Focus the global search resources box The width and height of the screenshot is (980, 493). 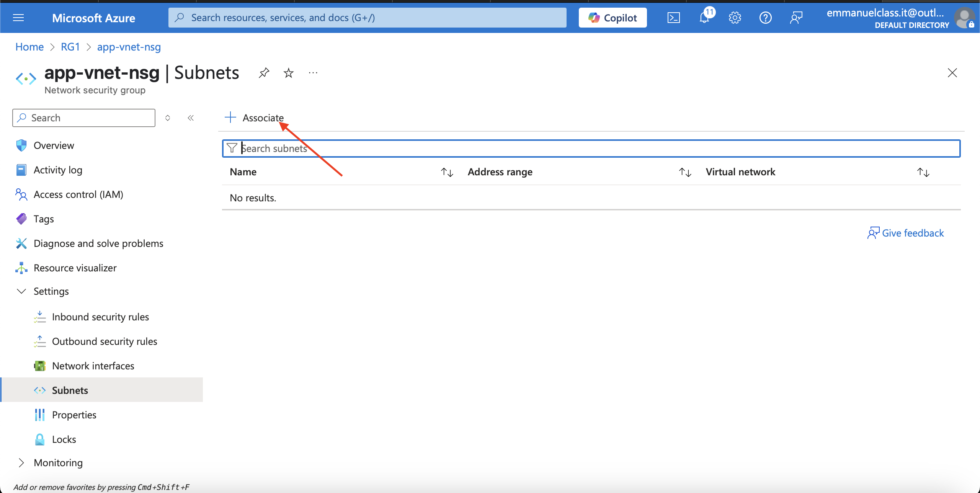(x=367, y=18)
